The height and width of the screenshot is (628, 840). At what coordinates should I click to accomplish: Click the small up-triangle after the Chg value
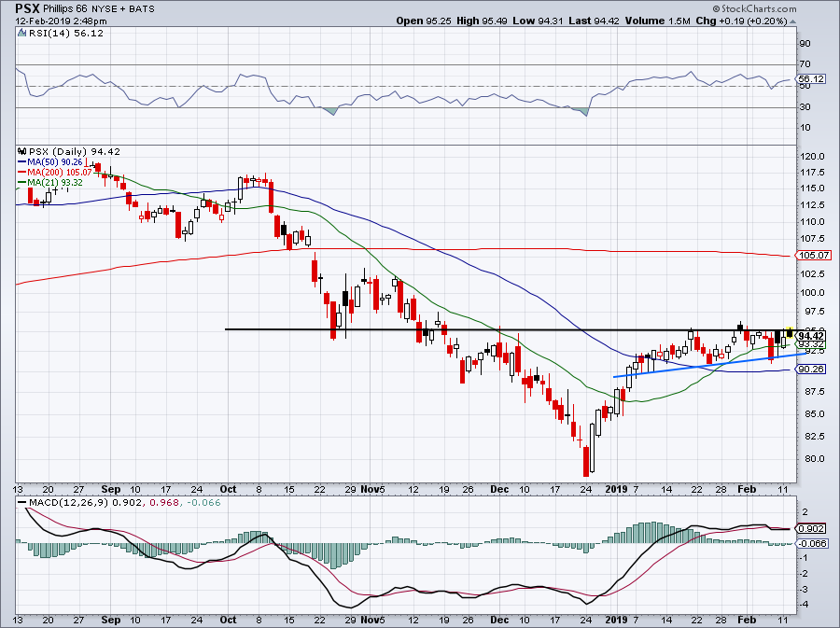click(x=792, y=21)
